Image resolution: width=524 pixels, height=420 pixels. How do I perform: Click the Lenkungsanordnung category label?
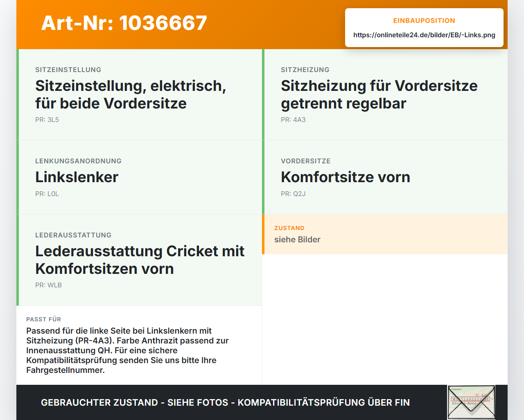click(78, 161)
